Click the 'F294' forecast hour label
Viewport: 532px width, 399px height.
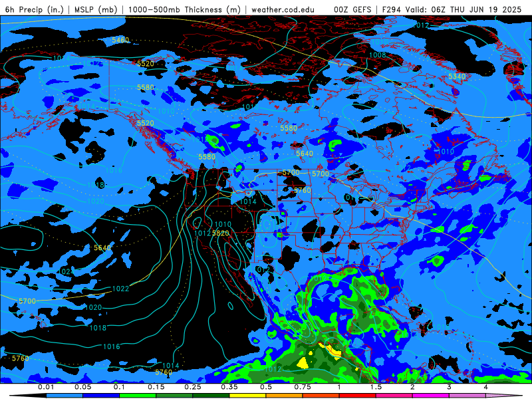click(392, 10)
